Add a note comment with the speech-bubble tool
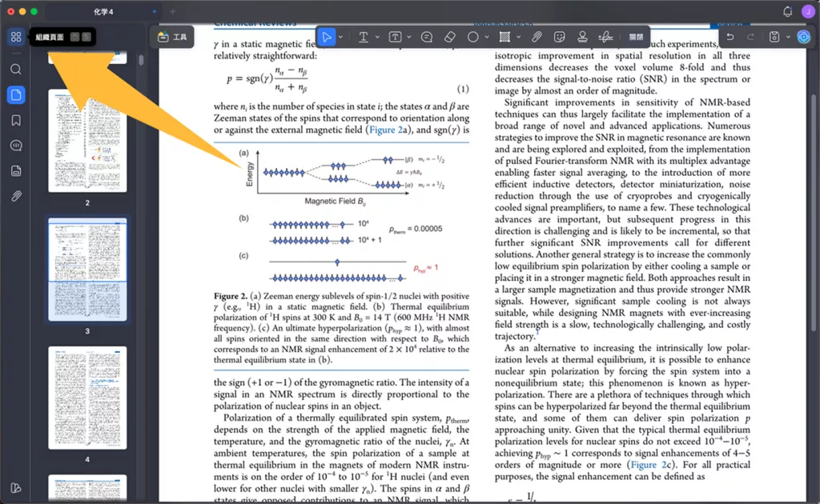Image resolution: width=820 pixels, height=504 pixels. click(427, 37)
